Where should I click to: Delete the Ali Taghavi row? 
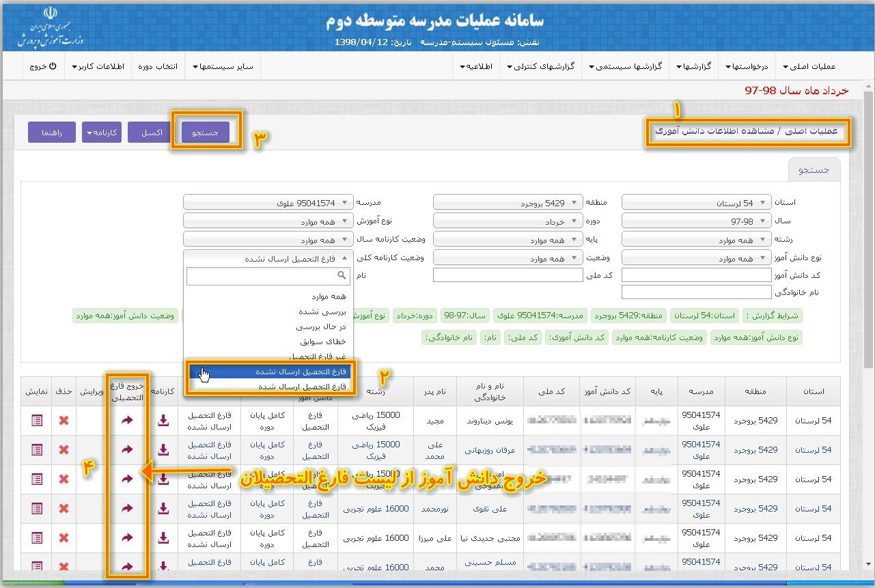[x=64, y=509]
